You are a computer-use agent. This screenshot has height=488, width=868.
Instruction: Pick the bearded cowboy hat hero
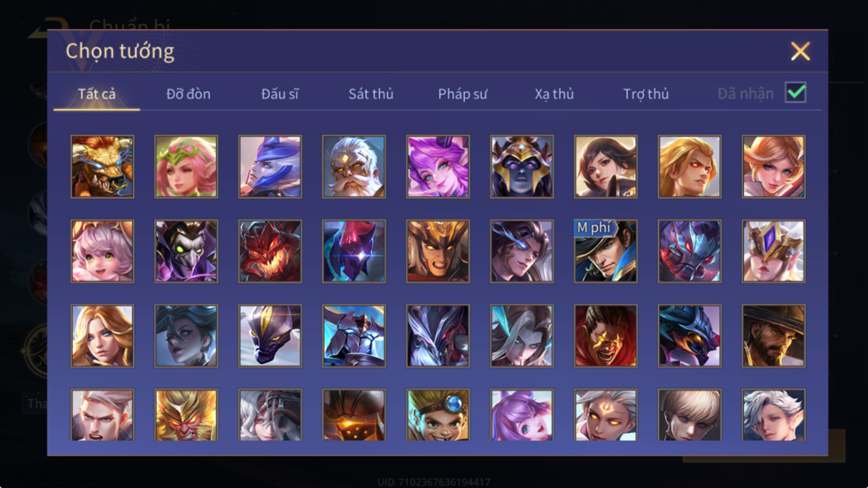773,336
